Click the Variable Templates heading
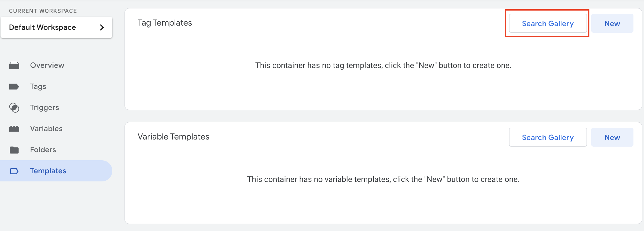This screenshot has height=231, width=644. [174, 137]
